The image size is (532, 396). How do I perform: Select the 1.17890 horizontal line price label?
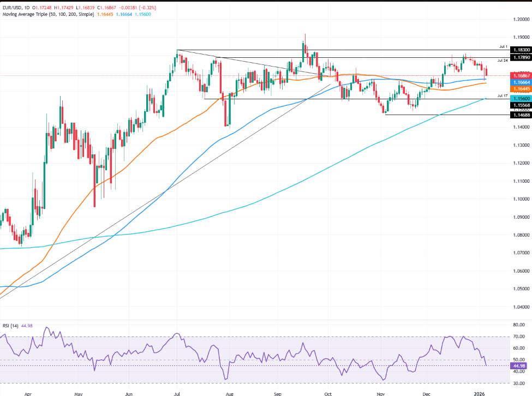[x=520, y=57]
